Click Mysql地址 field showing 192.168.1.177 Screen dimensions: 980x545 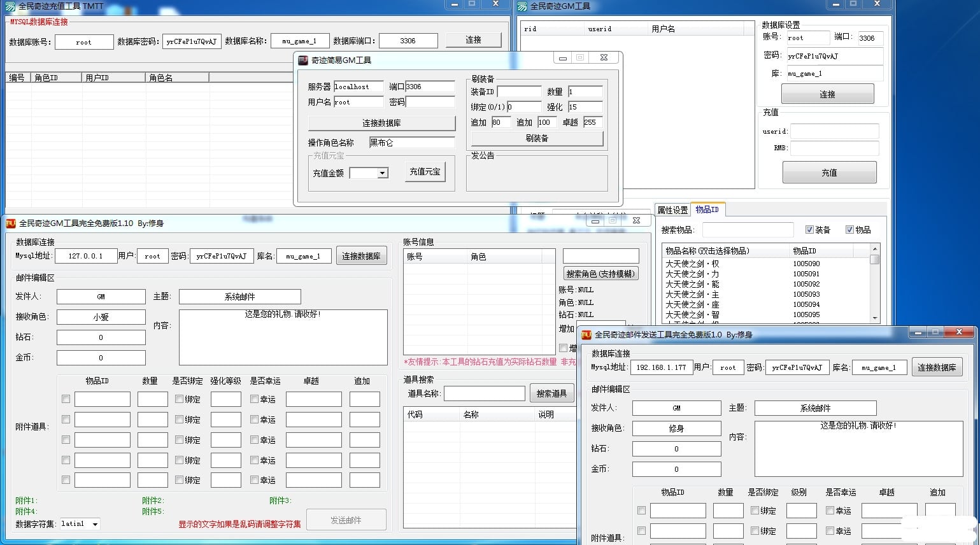[x=662, y=367]
